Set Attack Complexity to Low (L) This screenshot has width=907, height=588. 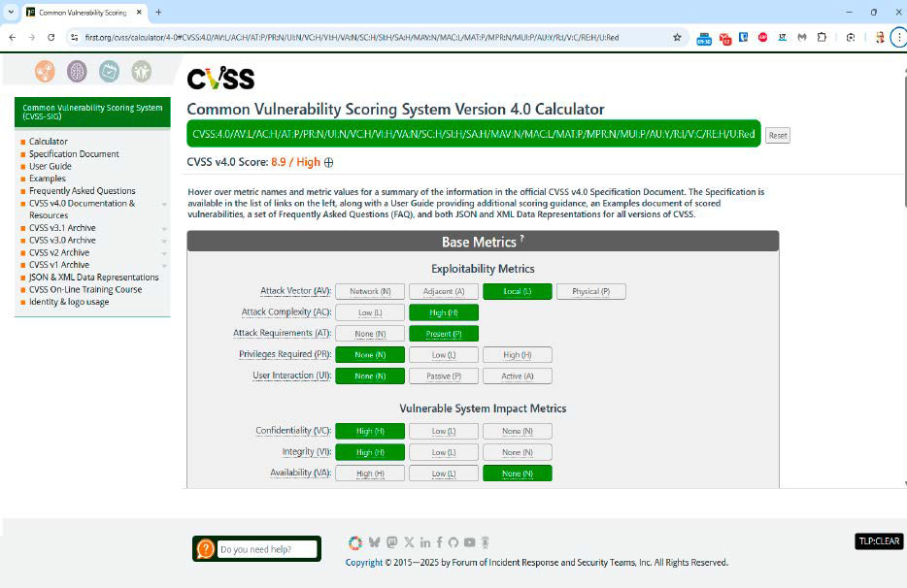370,312
